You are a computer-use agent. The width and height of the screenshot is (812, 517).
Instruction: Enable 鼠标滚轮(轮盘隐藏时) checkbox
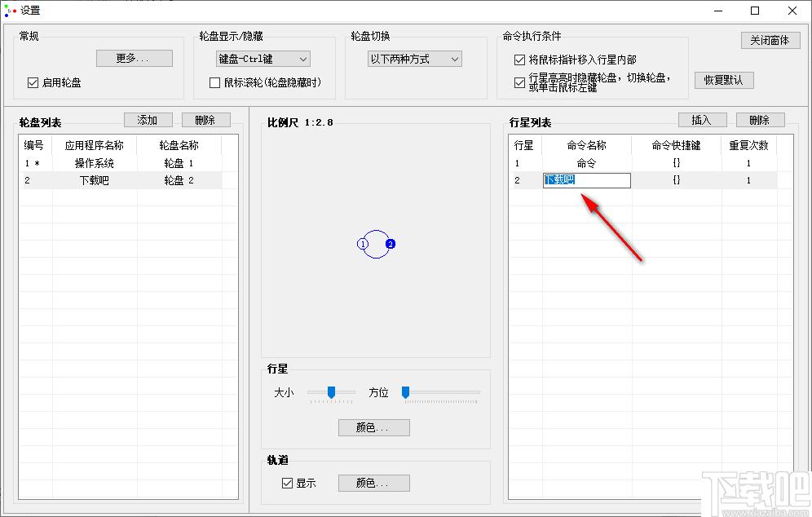tap(214, 82)
